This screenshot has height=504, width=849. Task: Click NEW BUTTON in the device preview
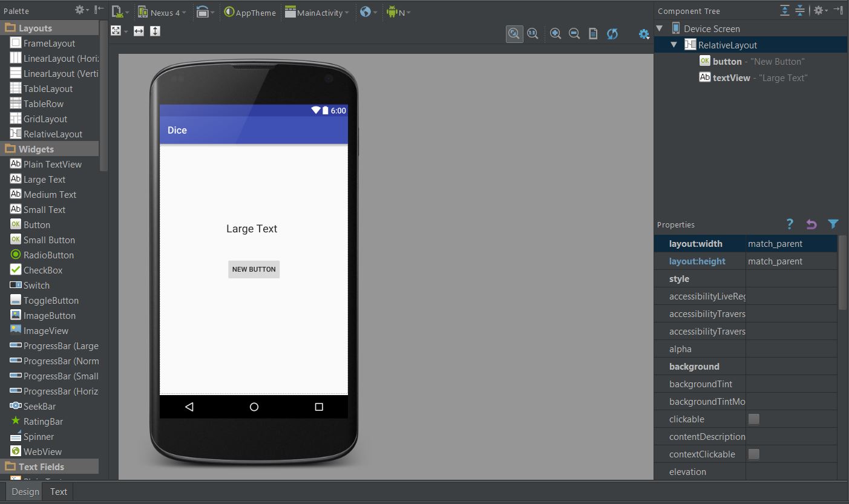pos(254,269)
